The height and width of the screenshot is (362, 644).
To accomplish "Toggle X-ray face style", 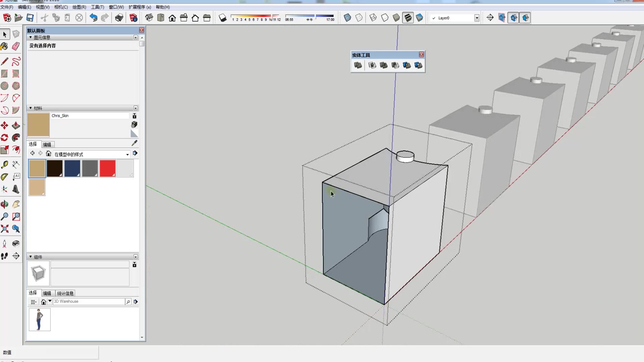I will pos(347,18).
